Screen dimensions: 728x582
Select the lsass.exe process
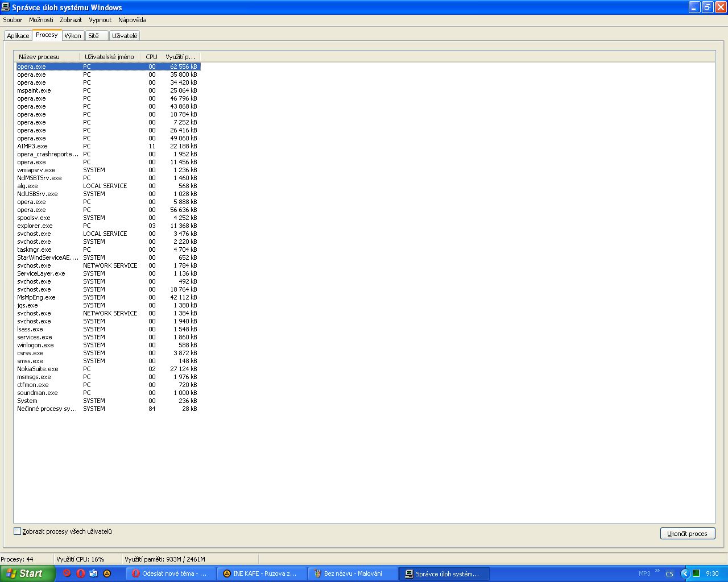pyautogui.click(x=108, y=329)
